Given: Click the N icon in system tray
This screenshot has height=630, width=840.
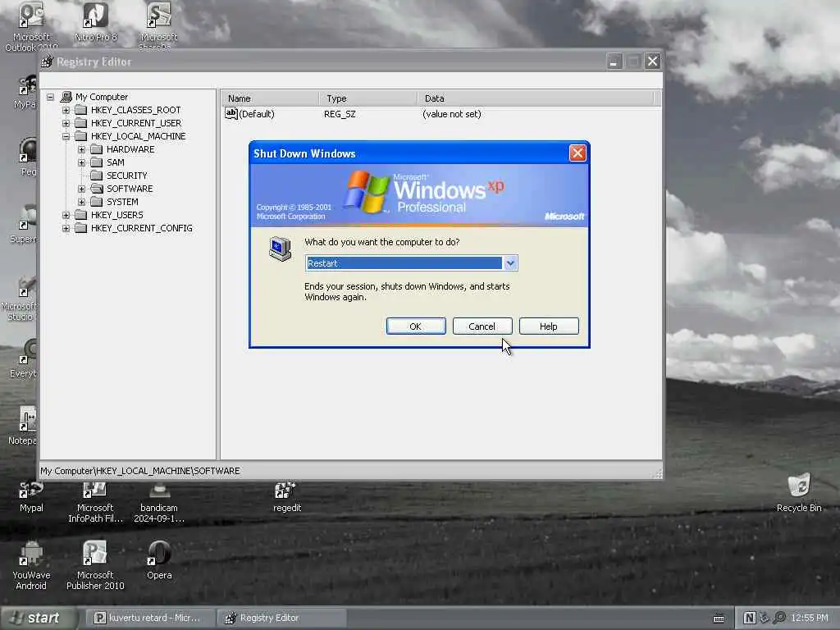Looking at the screenshot, I should coord(750,619).
